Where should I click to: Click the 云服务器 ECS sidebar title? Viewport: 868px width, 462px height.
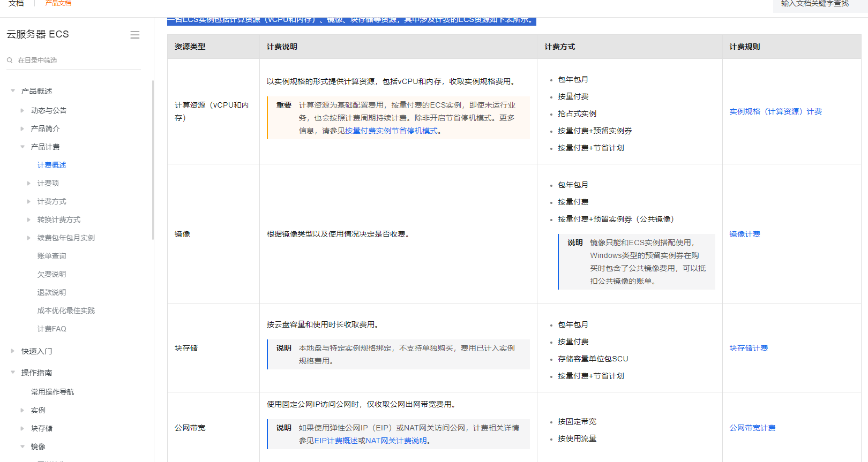38,34
